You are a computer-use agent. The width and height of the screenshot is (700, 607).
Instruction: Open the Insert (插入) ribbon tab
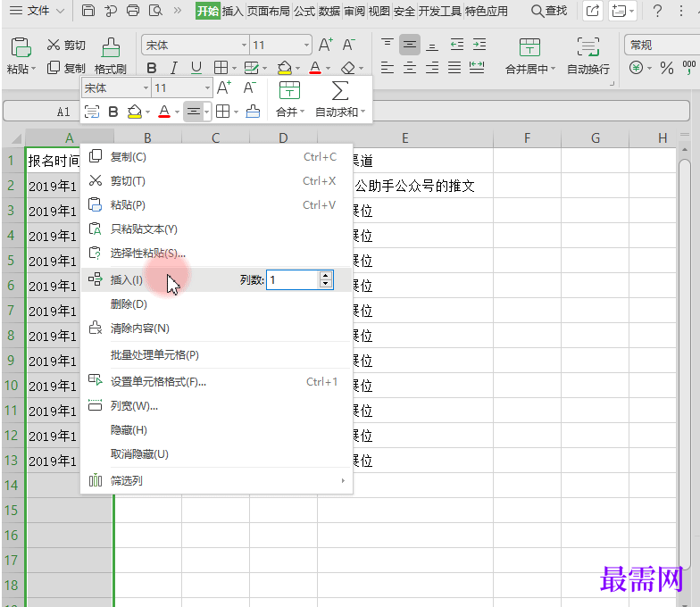[232, 11]
